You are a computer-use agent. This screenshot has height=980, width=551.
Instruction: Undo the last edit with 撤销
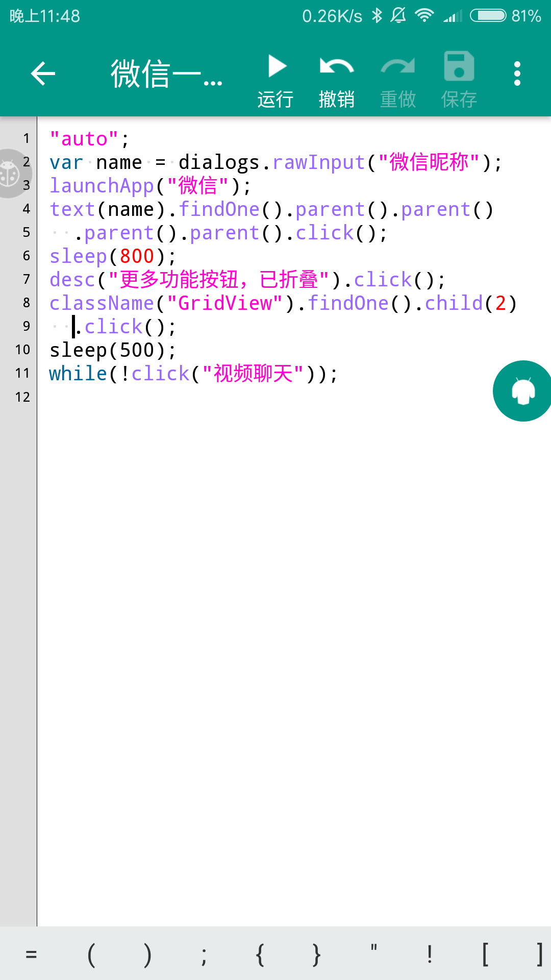click(337, 81)
